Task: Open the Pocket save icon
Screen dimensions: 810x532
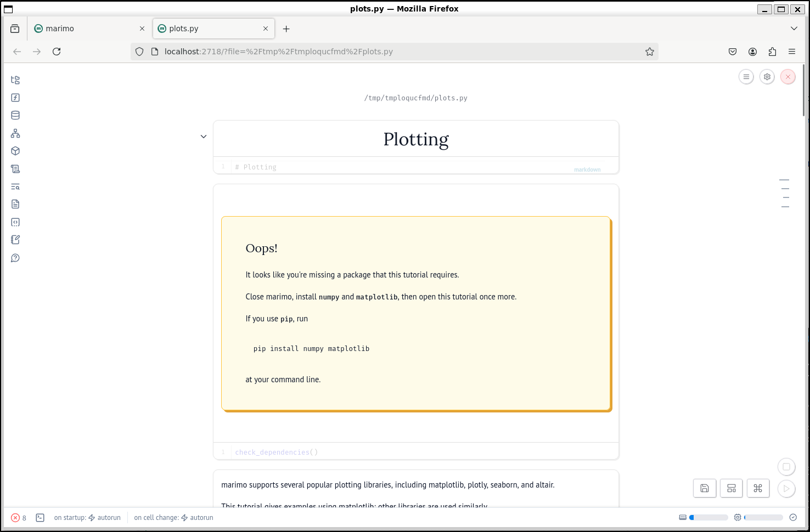Action: pyautogui.click(x=733, y=52)
